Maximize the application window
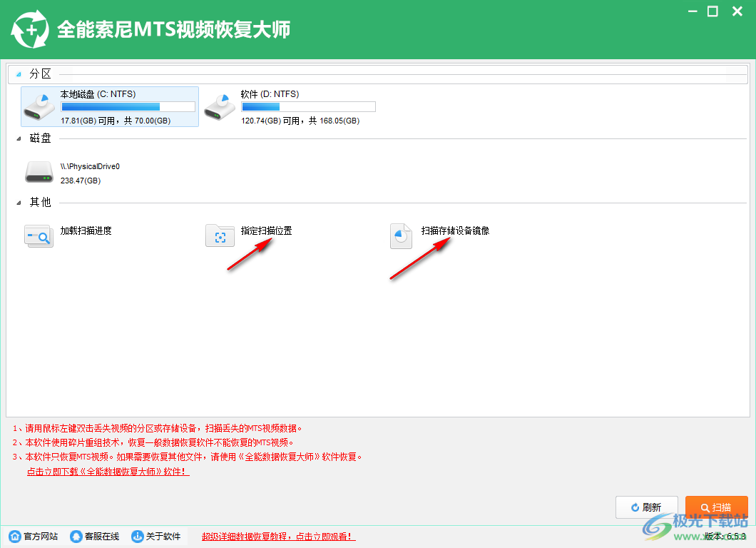 click(712, 11)
